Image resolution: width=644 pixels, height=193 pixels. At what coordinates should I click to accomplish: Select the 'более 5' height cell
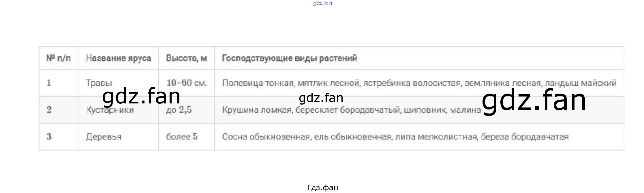[186, 136]
